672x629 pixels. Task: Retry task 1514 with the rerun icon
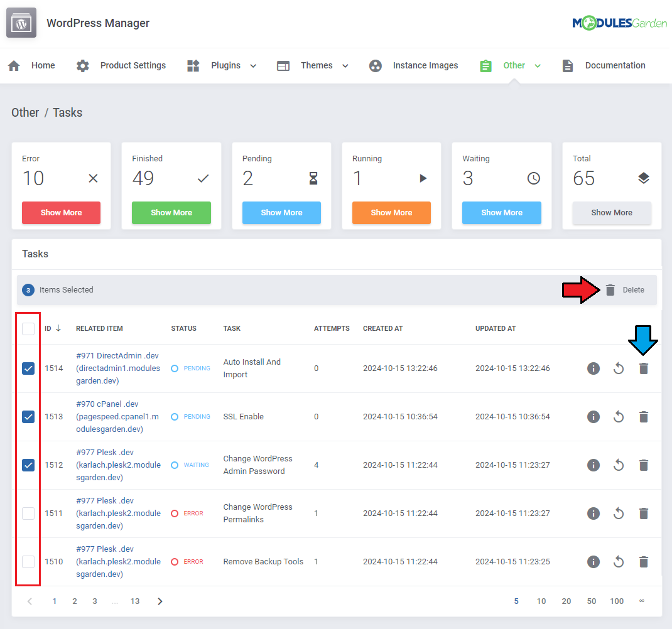point(619,368)
